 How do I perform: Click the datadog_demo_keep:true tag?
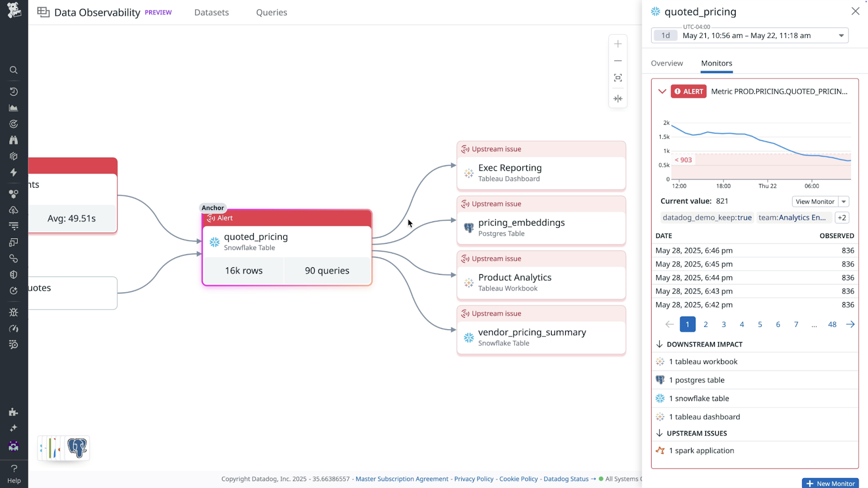[x=707, y=217]
